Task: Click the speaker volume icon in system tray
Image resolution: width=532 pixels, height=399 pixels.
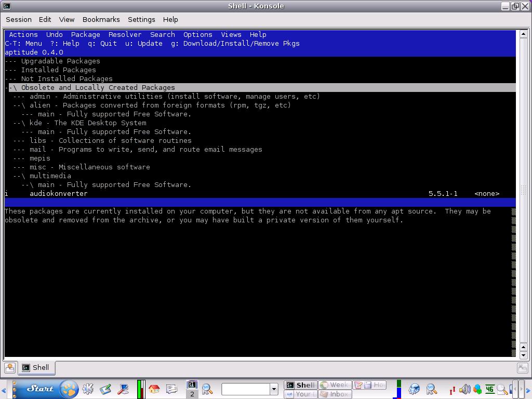Action: [464, 389]
